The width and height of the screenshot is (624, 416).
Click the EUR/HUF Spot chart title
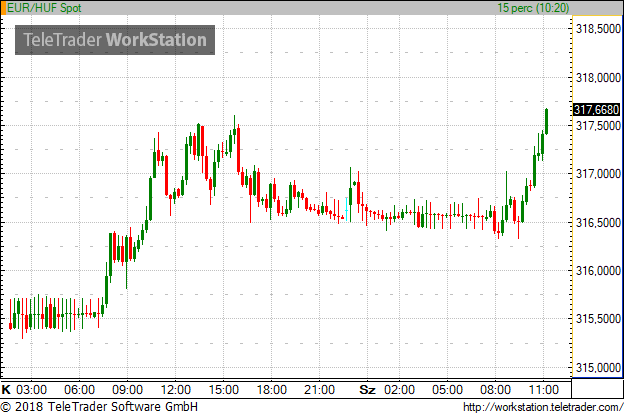44,8
